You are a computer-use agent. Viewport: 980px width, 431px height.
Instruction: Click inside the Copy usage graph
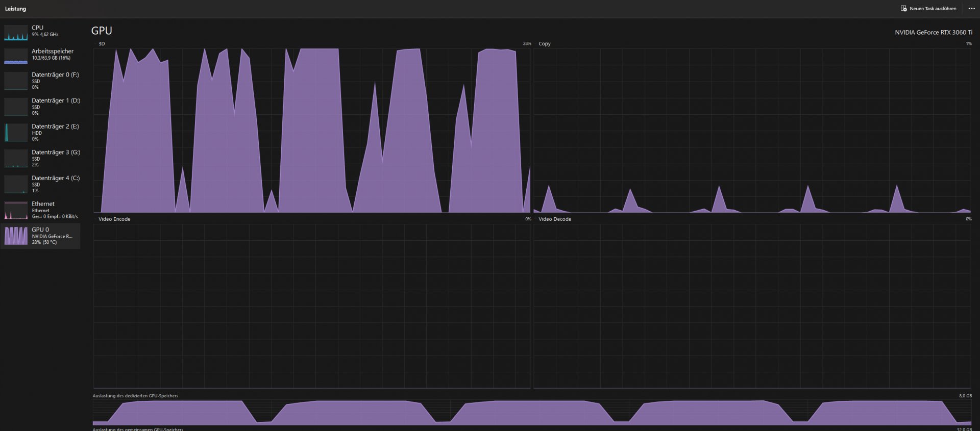tap(752, 131)
